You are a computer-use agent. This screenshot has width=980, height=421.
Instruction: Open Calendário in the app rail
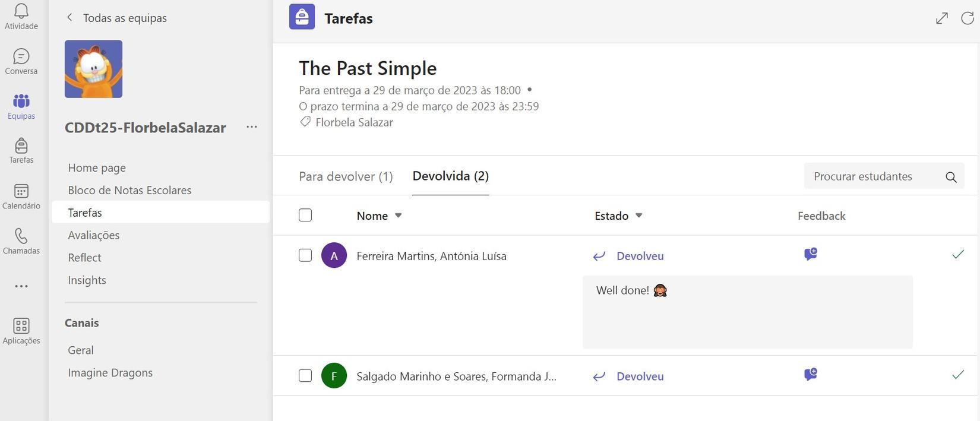pyautogui.click(x=21, y=196)
